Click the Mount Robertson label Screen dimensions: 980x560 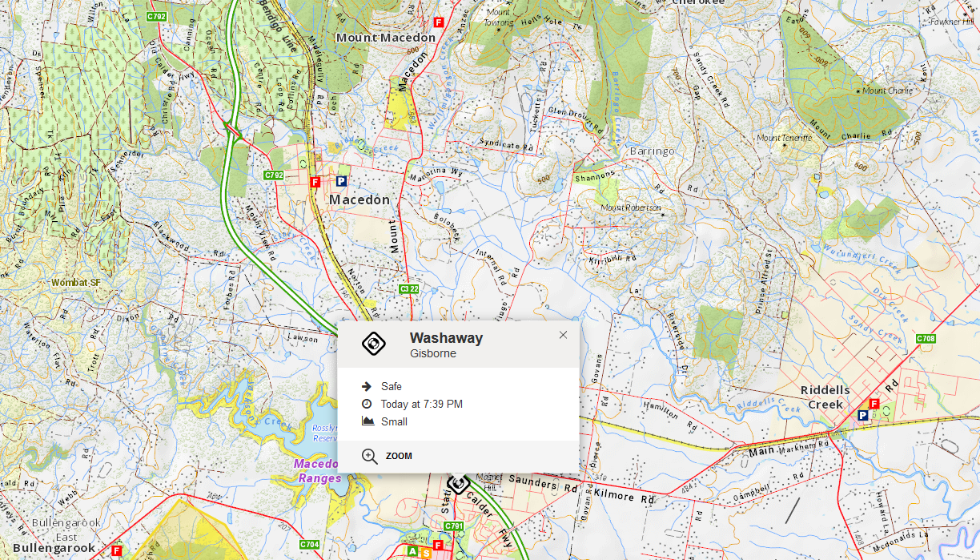pyautogui.click(x=631, y=207)
